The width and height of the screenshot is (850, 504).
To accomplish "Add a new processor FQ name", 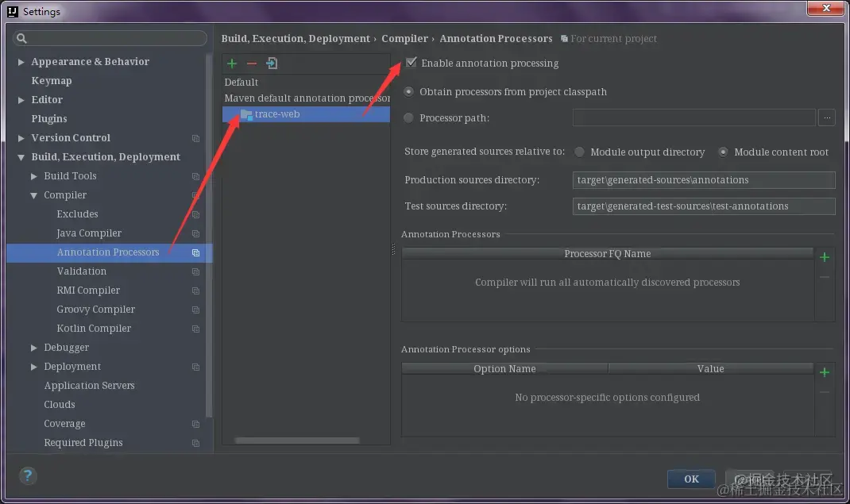I will pos(824,257).
